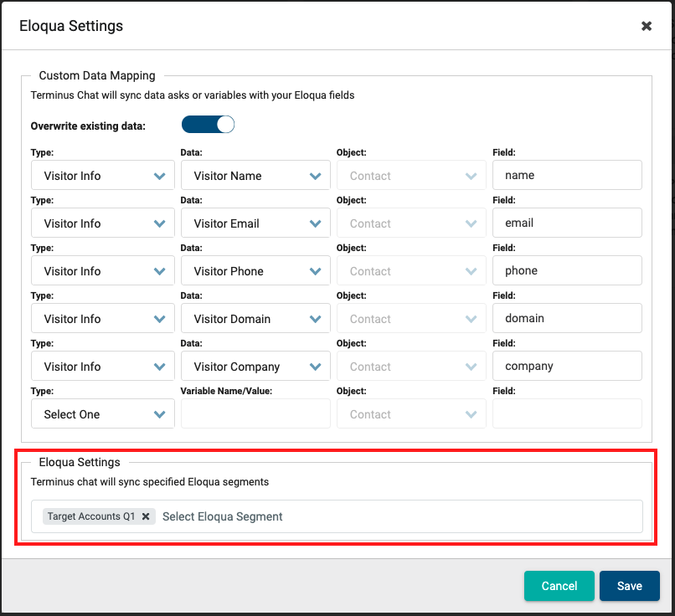Open Type dropdown for the Visitor Phone row
The width and height of the screenshot is (675, 616).
[x=103, y=270]
